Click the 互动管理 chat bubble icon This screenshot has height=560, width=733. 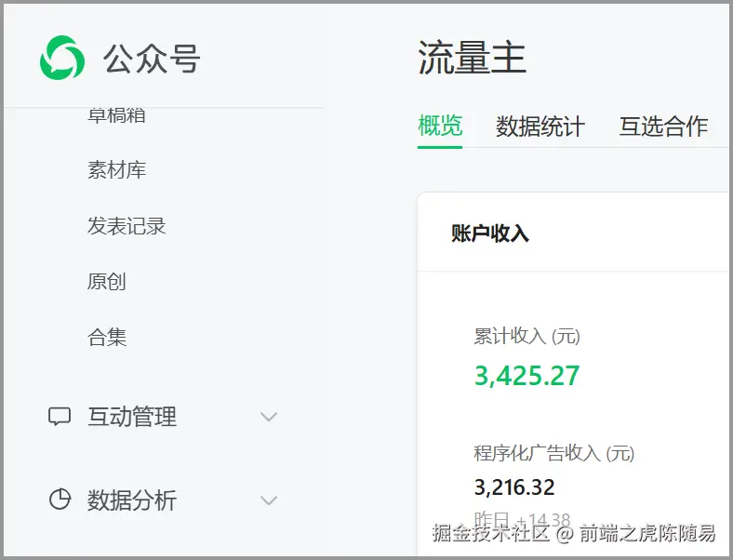click(x=60, y=417)
